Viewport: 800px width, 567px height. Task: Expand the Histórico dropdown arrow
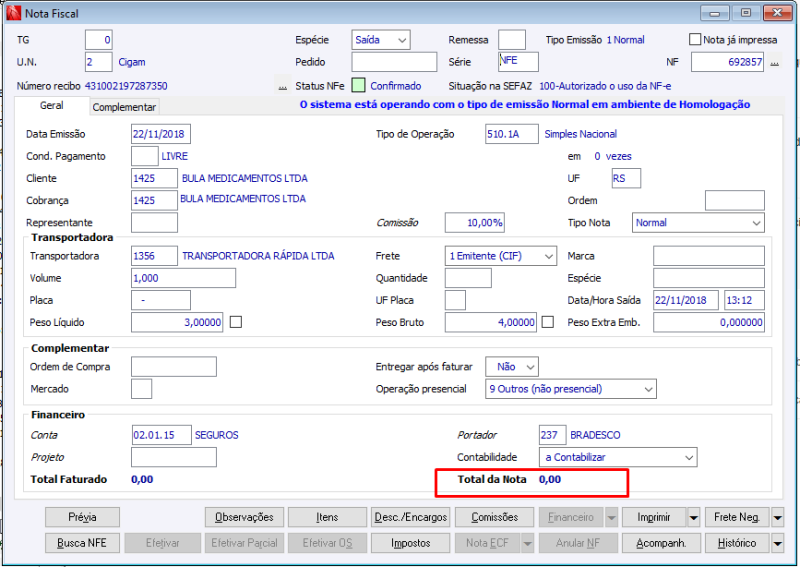[778, 544]
